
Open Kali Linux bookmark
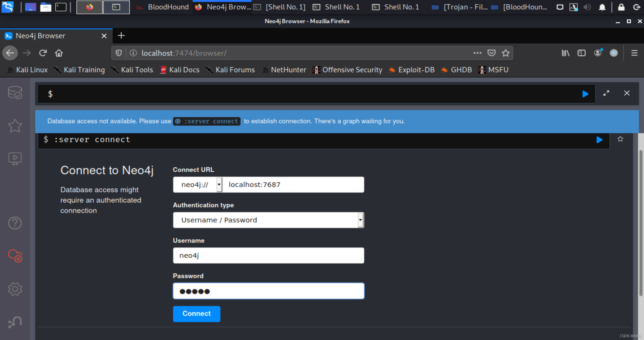point(27,70)
